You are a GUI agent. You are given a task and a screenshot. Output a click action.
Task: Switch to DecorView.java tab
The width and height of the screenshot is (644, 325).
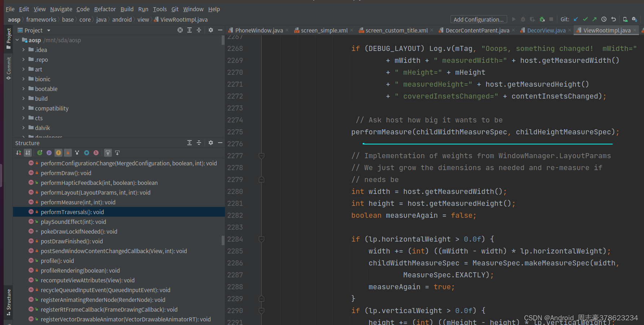pos(546,30)
